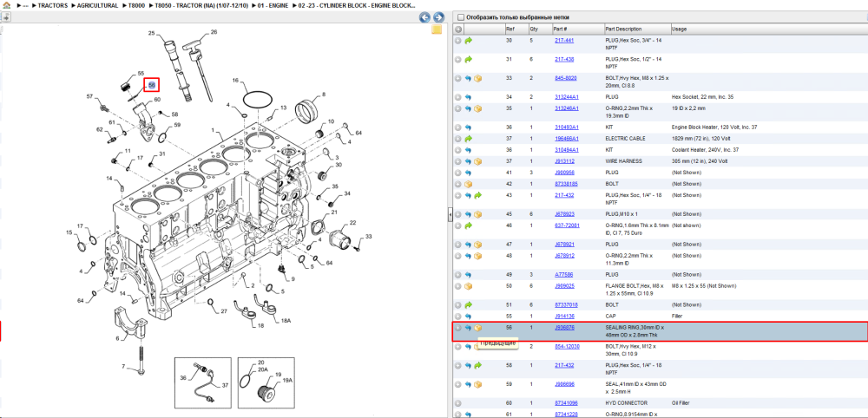Select callout 22 on diagram
Image resolution: width=868 pixels, height=418 pixels.
352,224
